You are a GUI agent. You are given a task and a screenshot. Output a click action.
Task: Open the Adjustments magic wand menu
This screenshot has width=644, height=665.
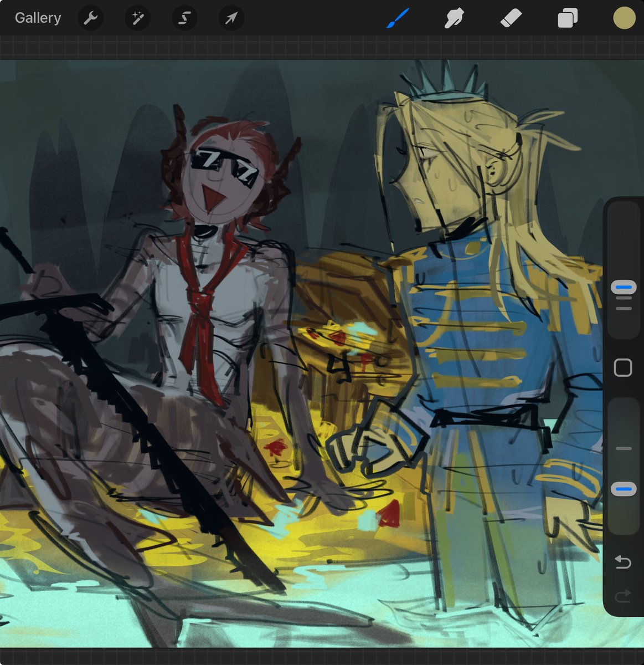click(x=137, y=18)
